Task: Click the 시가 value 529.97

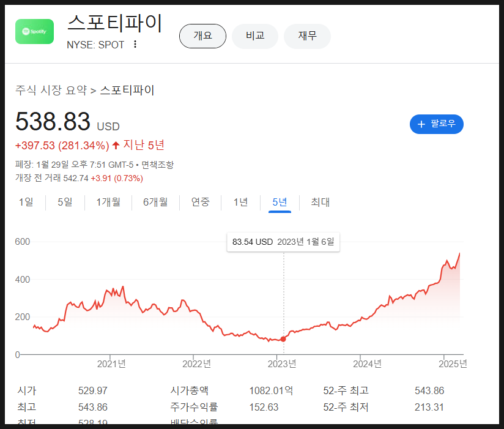Action: tap(92, 390)
